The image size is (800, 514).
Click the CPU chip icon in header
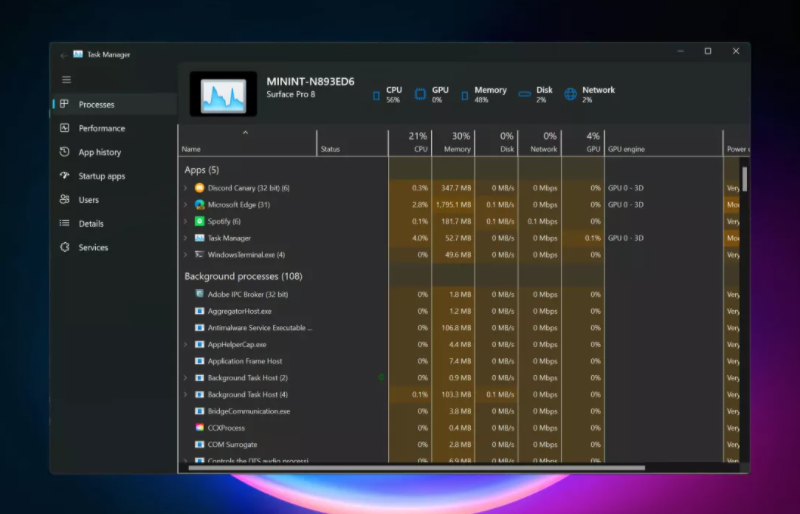click(377, 95)
